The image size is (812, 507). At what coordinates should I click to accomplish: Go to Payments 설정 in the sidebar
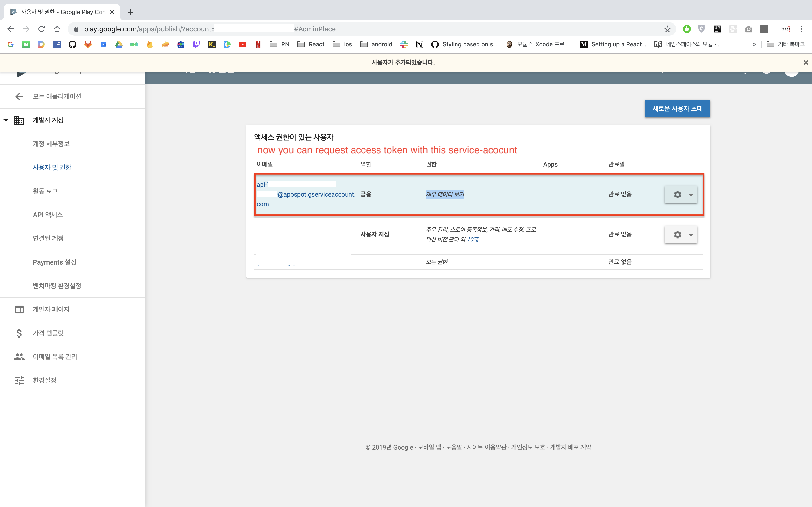[x=54, y=262]
